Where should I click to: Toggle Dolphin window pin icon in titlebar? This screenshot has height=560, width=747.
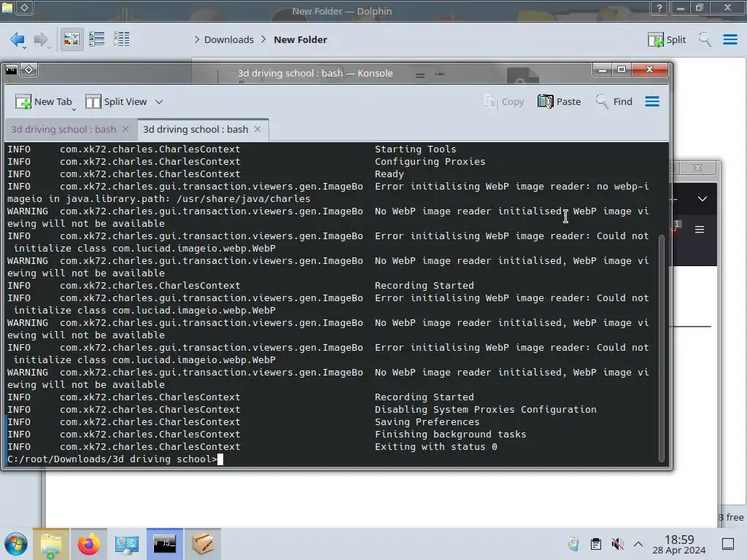click(x=24, y=7)
